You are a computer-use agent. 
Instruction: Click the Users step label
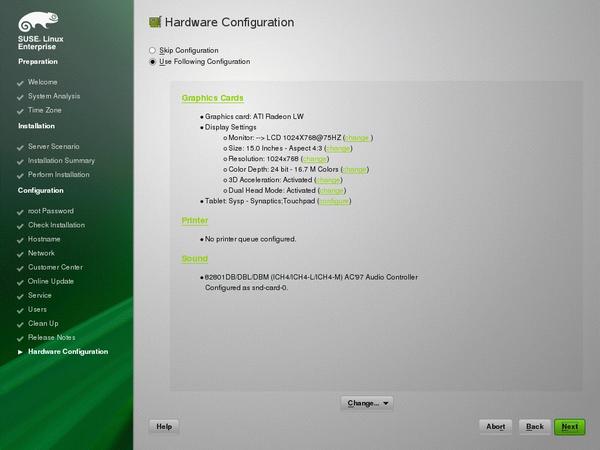[x=37, y=309]
